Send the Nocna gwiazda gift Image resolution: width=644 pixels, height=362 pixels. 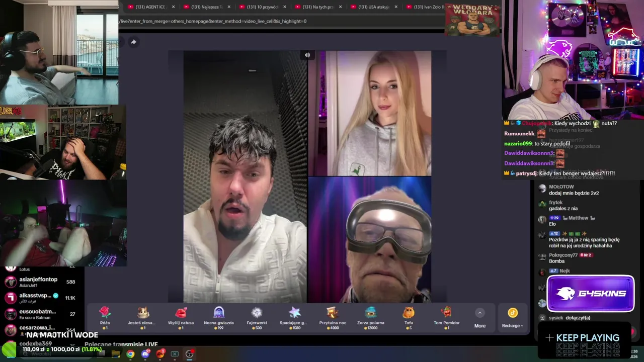[x=219, y=318]
